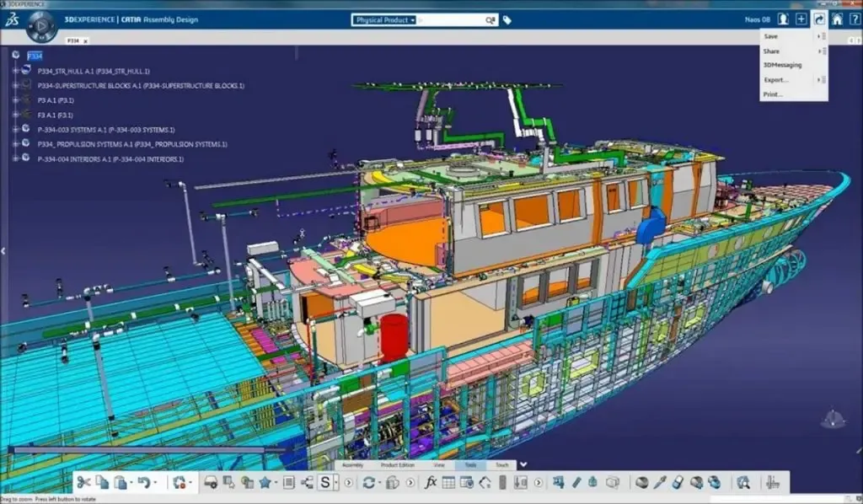863x504 pixels.
Task: Open the 3D compass at top left
Action: click(x=41, y=28)
